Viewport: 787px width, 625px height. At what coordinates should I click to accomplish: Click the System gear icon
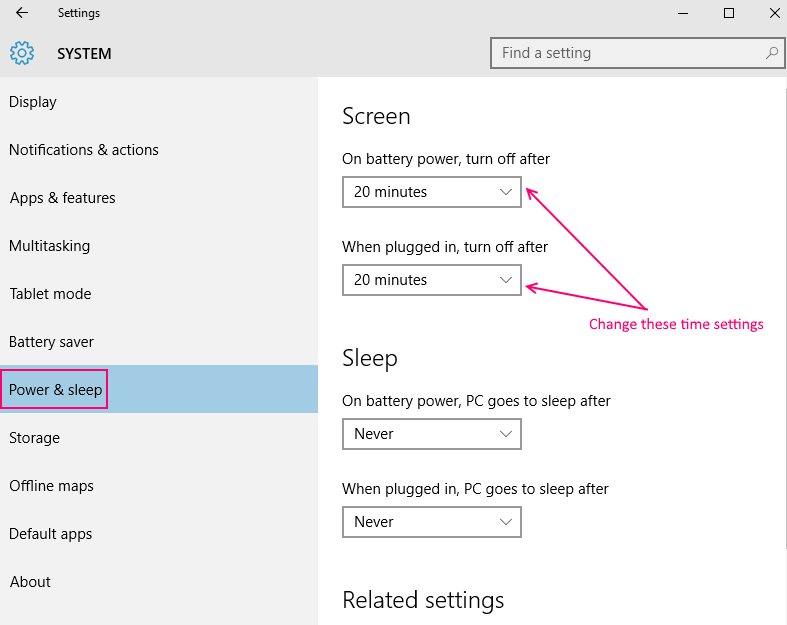point(22,53)
